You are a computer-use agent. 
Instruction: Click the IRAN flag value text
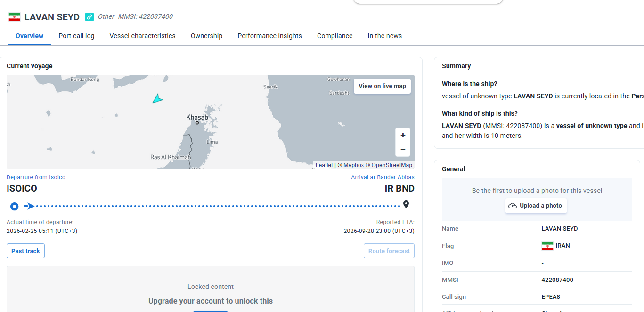coord(563,246)
